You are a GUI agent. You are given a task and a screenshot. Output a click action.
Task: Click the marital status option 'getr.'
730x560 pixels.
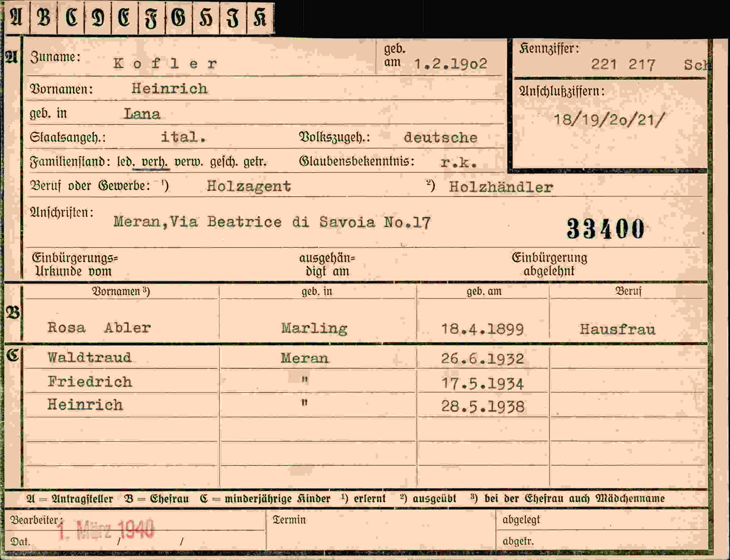pos(255,162)
